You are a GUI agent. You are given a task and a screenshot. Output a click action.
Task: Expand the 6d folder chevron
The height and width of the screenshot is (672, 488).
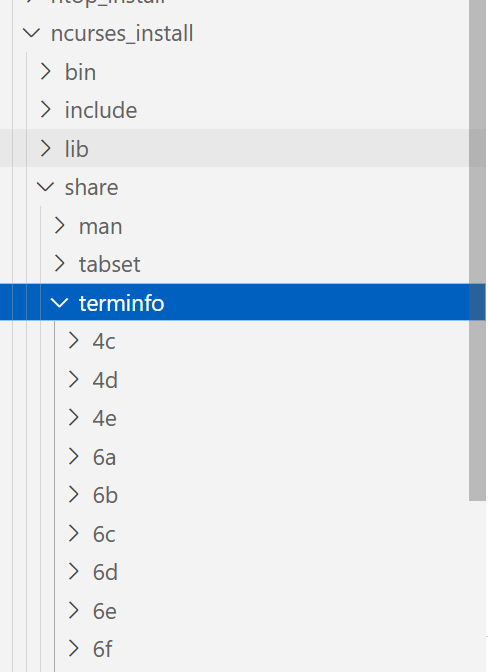click(74, 572)
